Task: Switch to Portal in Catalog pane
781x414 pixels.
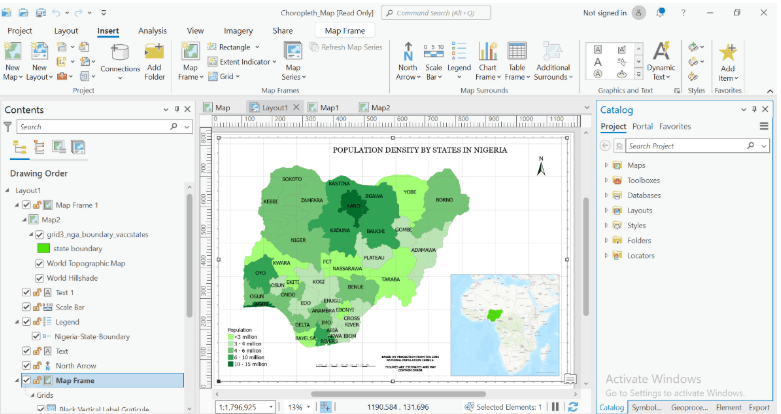Action: pos(642,127)
